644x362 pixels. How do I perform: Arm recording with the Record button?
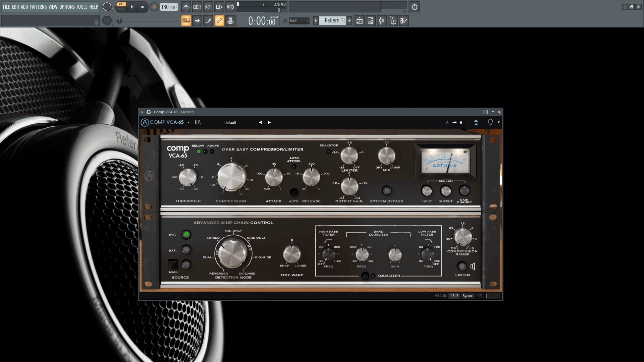tap(154, 7)
